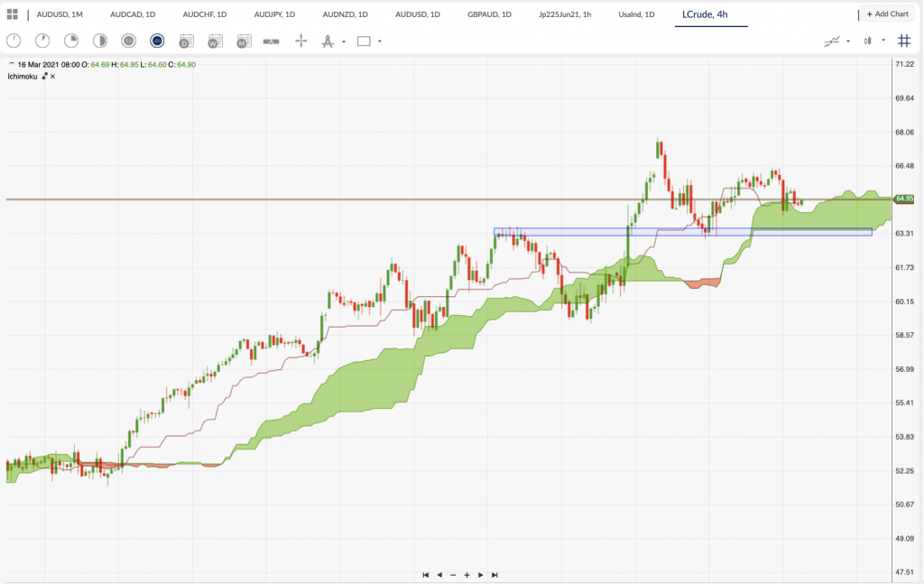
Task: Click the Ichimoku indicator label
Action: [23, 77]
